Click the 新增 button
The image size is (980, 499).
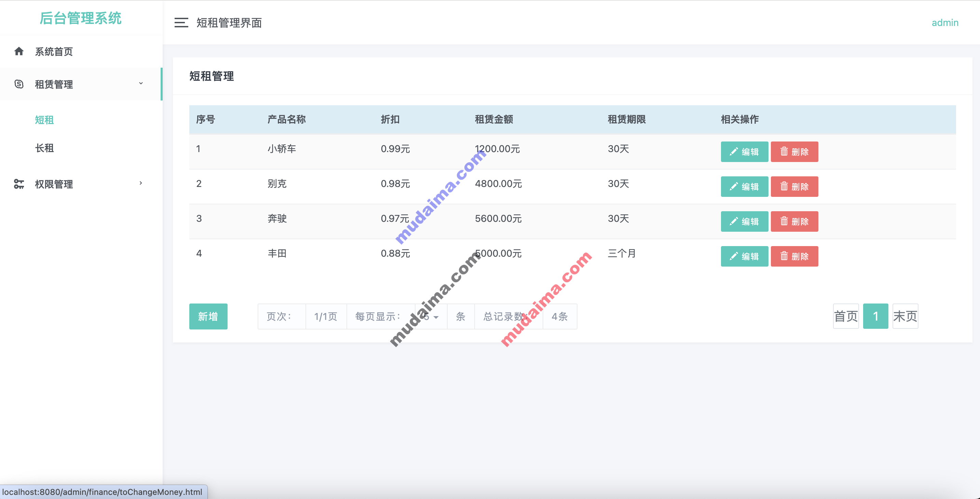[x=208, y=317]
